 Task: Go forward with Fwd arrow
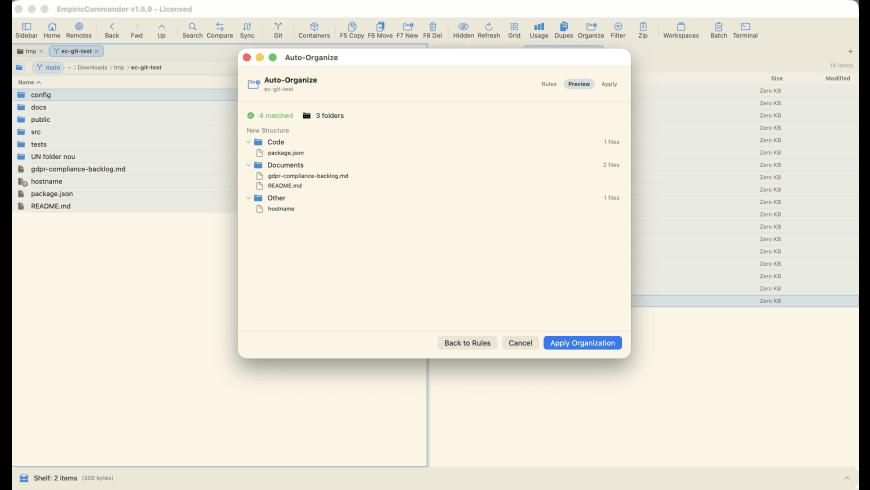coord(136,31)
